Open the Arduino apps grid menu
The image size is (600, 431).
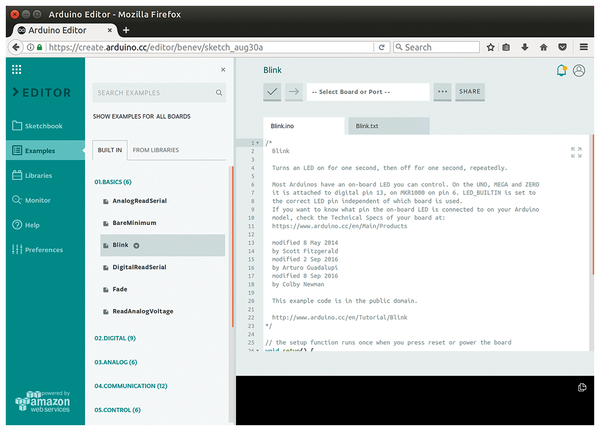[x=16, y=69]
